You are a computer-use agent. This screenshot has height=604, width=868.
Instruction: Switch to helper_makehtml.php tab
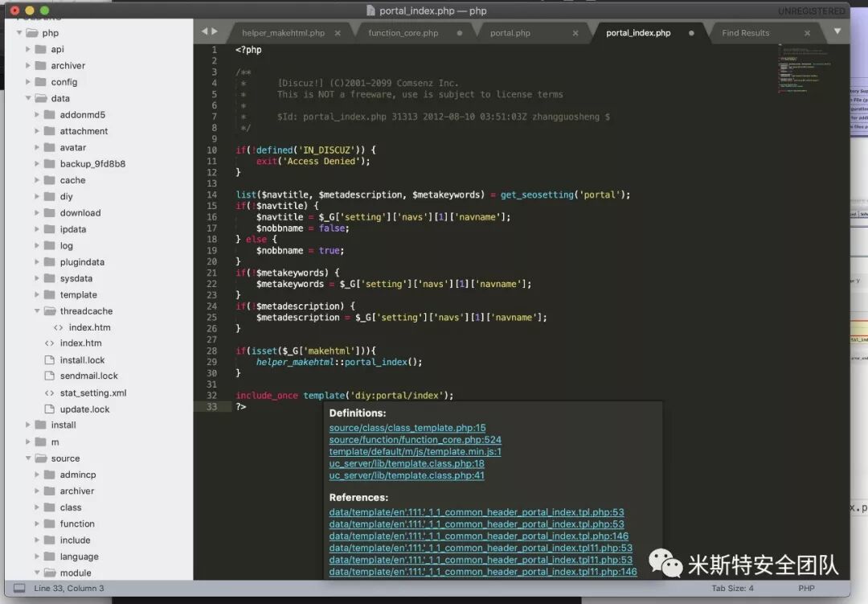(x=284, y=33)
